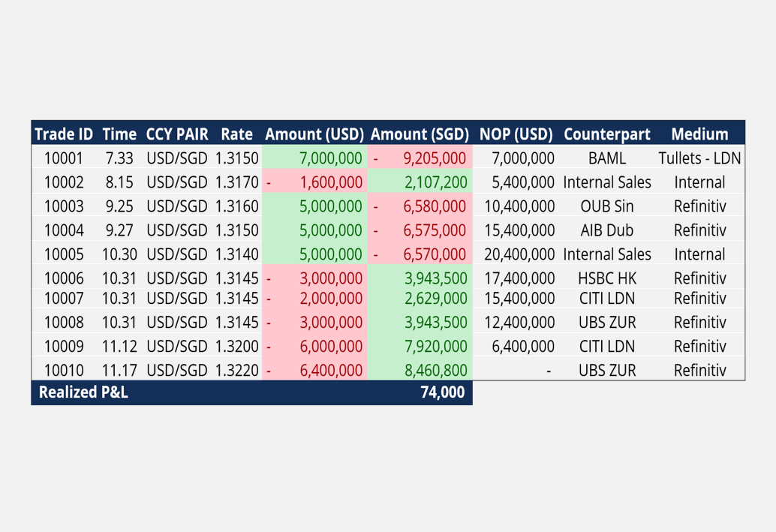Select the BAML counterpart cell
The image size is (776, 532).
(x=606, y=158)
